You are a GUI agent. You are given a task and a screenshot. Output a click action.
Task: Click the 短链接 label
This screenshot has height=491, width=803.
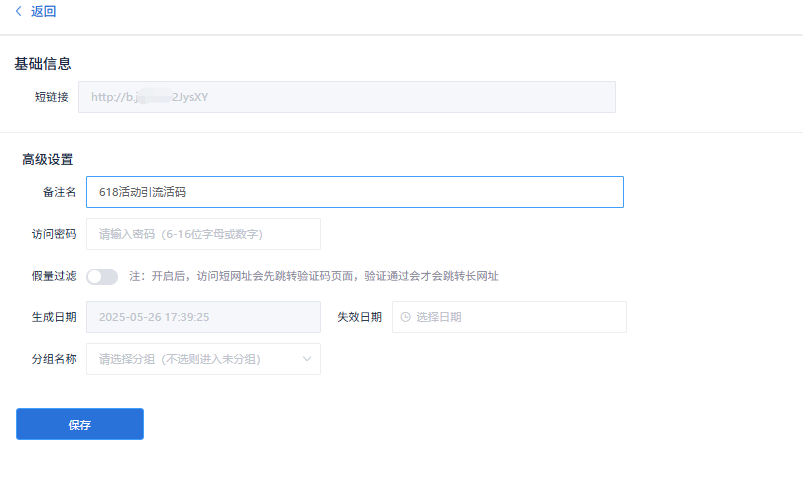(52, 97)
